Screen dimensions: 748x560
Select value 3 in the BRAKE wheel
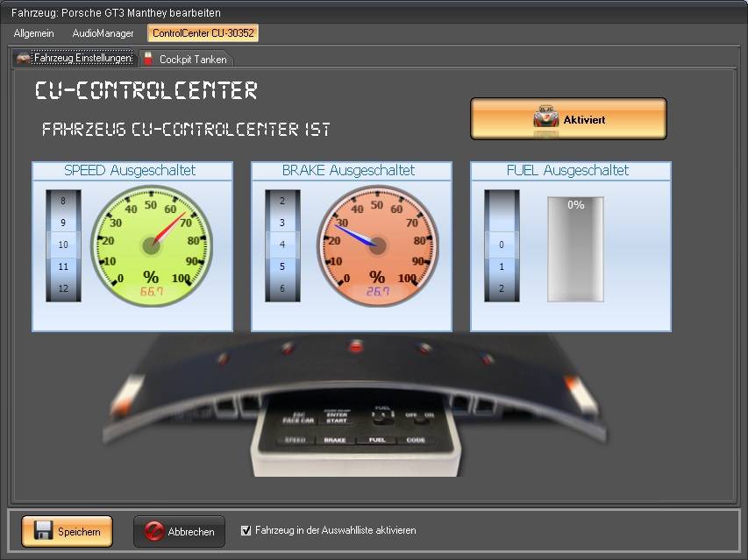click(282, 223)
